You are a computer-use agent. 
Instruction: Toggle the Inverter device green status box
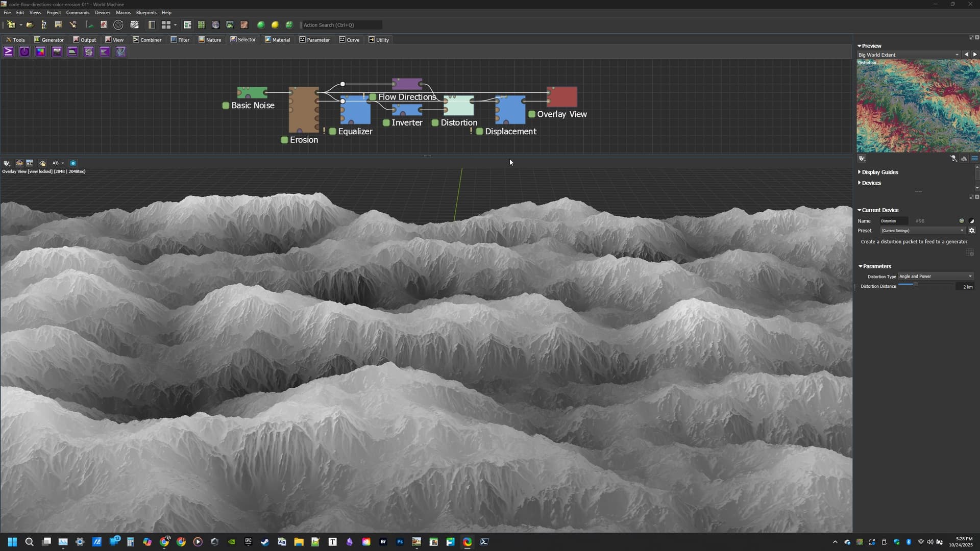(x=386, y=122)
